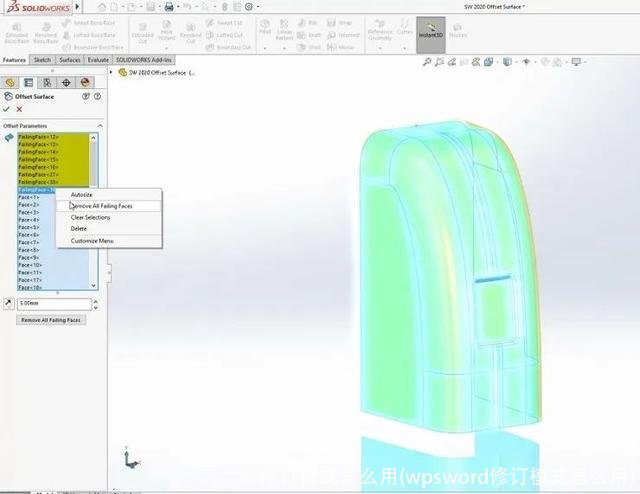Click the Print icon in top toolbar
This screenshot has width=640, height=494.
[169, 7]
